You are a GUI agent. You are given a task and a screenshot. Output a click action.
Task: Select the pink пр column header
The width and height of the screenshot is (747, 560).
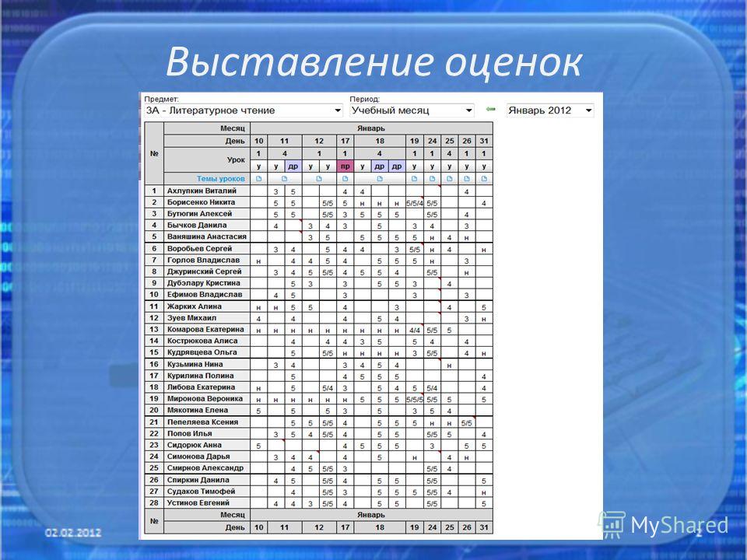(345, 166)
